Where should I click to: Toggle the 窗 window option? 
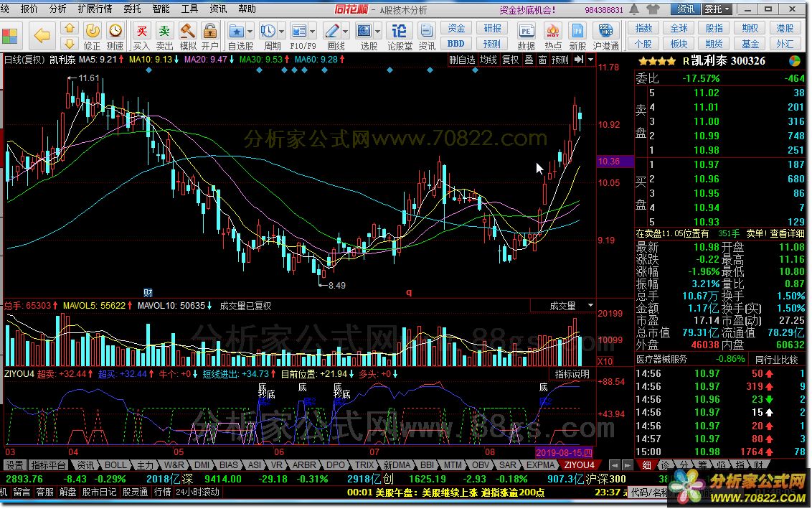click(542, 60)
